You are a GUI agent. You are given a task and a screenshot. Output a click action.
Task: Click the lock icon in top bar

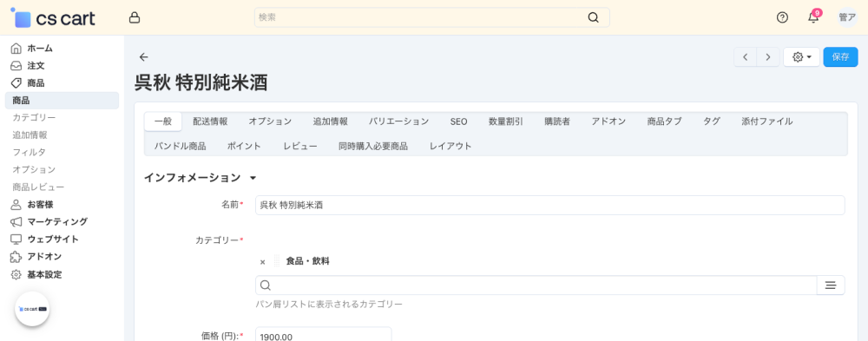click(134, 17)
